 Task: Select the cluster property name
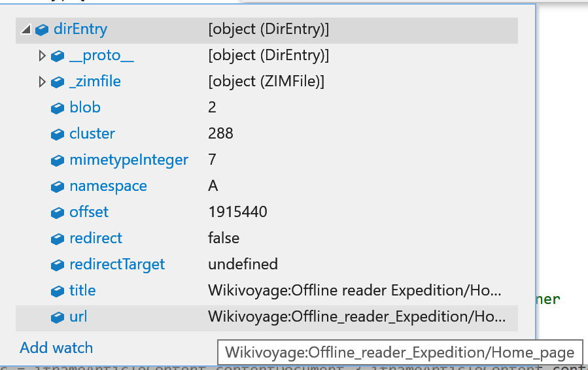(x=92, y=133)
